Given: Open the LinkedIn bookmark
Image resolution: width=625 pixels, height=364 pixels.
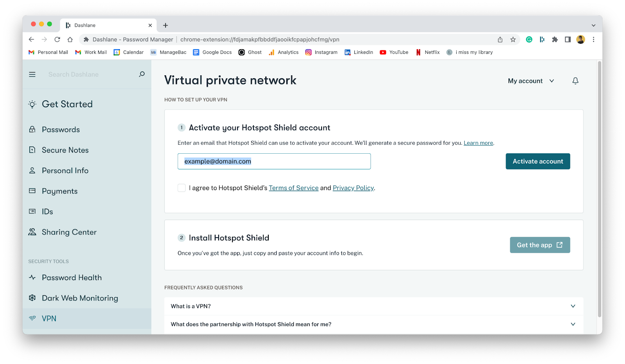Looking at the screenshot, I should click(x=359, y=52).
